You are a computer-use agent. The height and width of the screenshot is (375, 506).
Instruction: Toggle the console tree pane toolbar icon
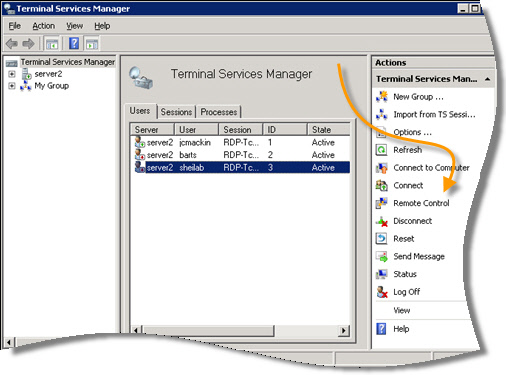pyautogui.click(x=52, y=44)
